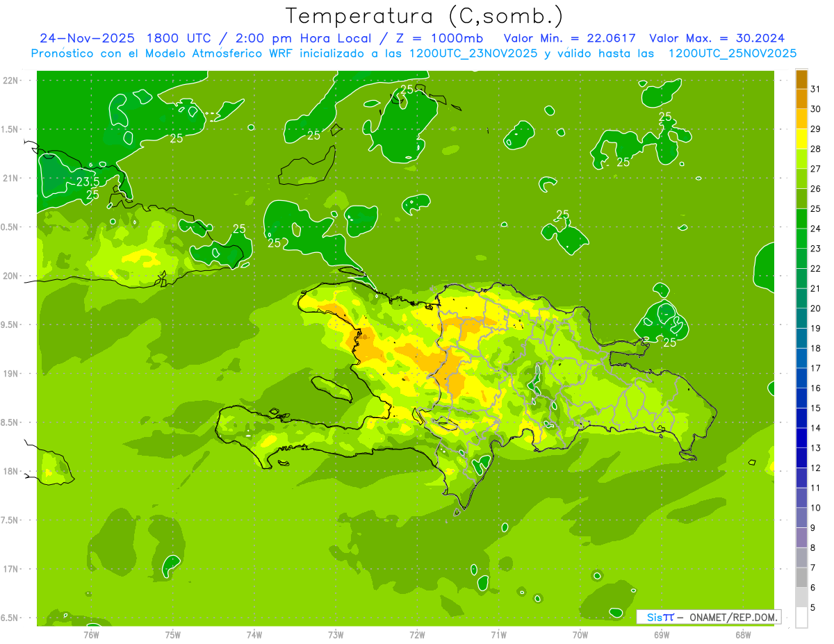Click the title "Temperatura (C,somb.)"
This screenshot has width=834, height=644.
pyautogui.click(x=425, y=16)
